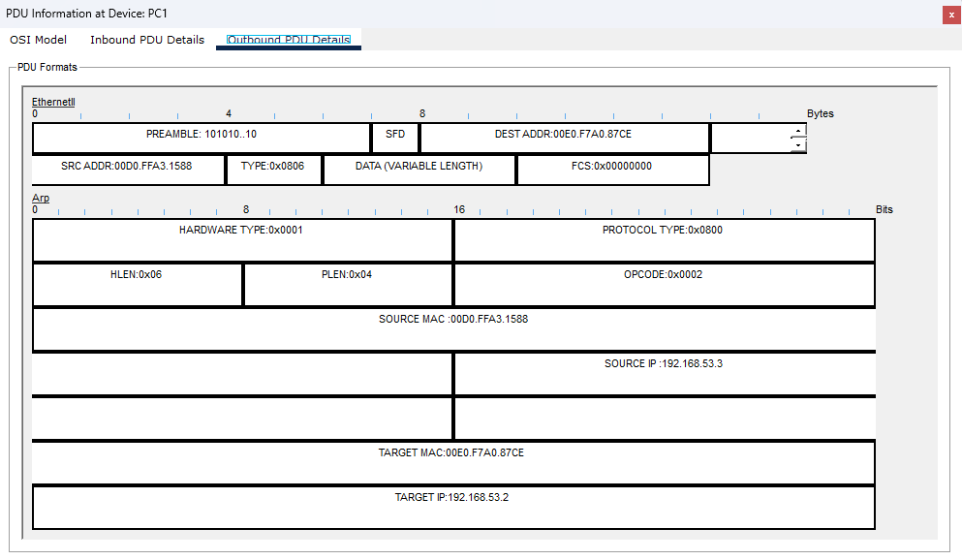Click the PREAMBLE: 101010..10 field
The image size is (962, 560).
click(202, 138)
